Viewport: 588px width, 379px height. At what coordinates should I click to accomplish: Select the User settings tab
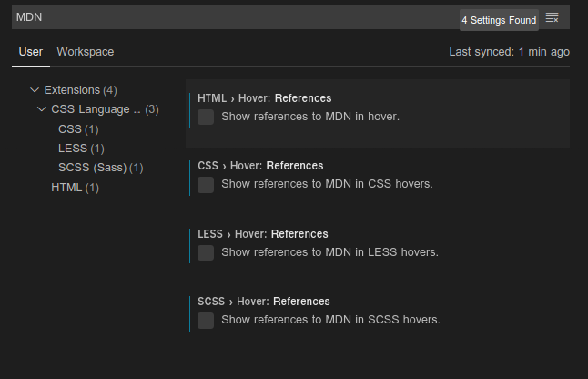coord(30,52)
